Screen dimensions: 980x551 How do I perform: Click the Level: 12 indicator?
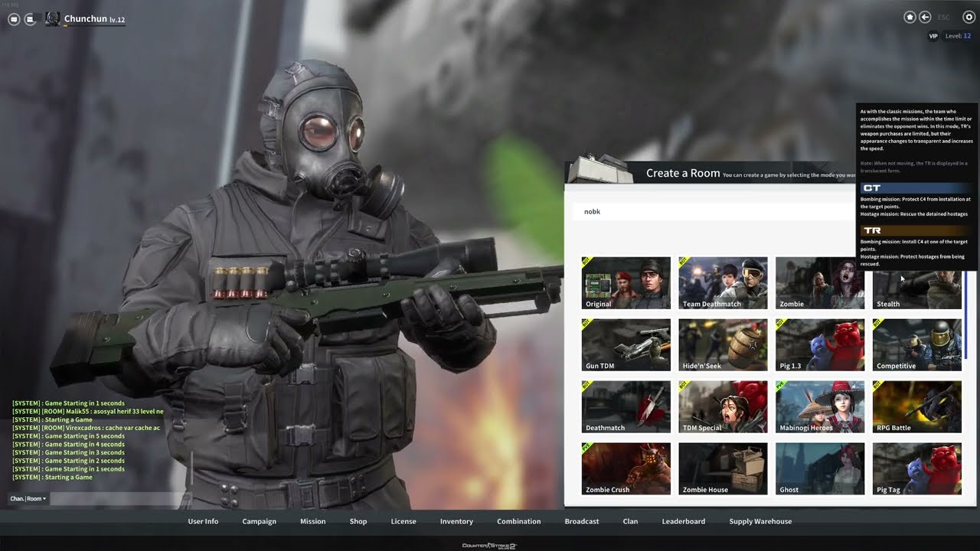point(958,36)
